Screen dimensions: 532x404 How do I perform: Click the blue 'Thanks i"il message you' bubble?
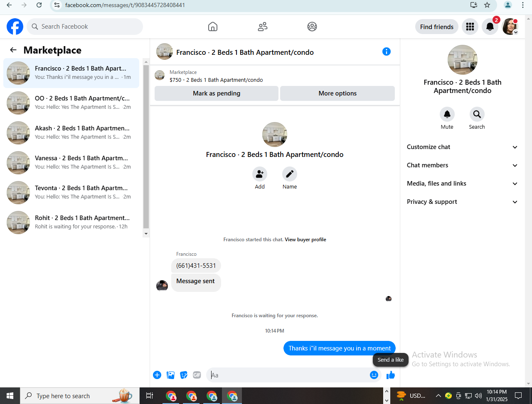point(340,348)
